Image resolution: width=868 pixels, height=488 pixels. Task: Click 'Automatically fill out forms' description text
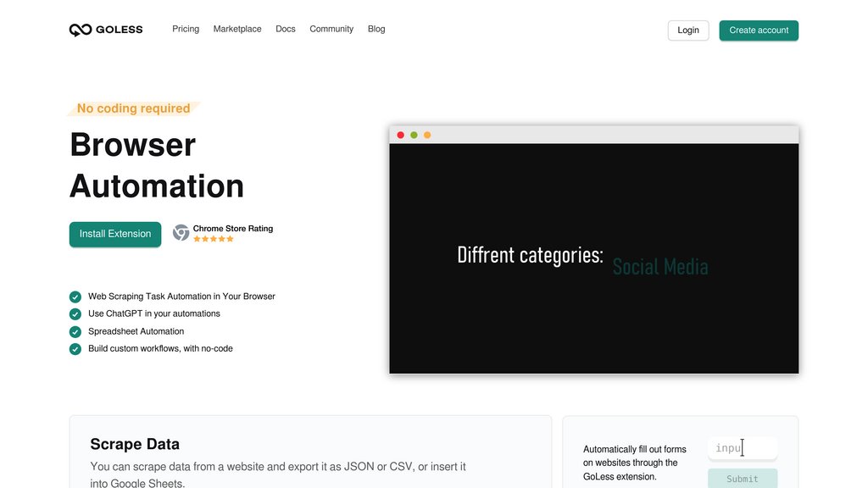pos(634,463)
